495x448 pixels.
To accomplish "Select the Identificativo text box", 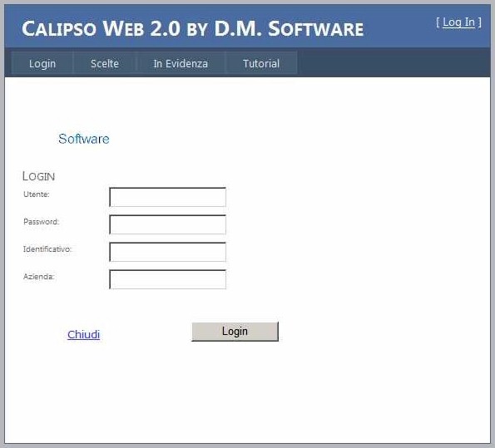I will (167, 252).
